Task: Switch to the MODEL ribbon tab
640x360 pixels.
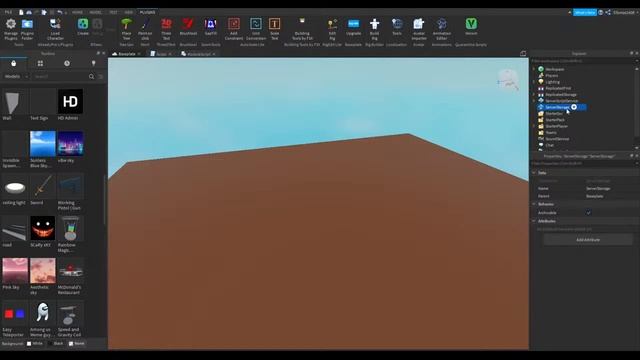Action: point(96,12)
